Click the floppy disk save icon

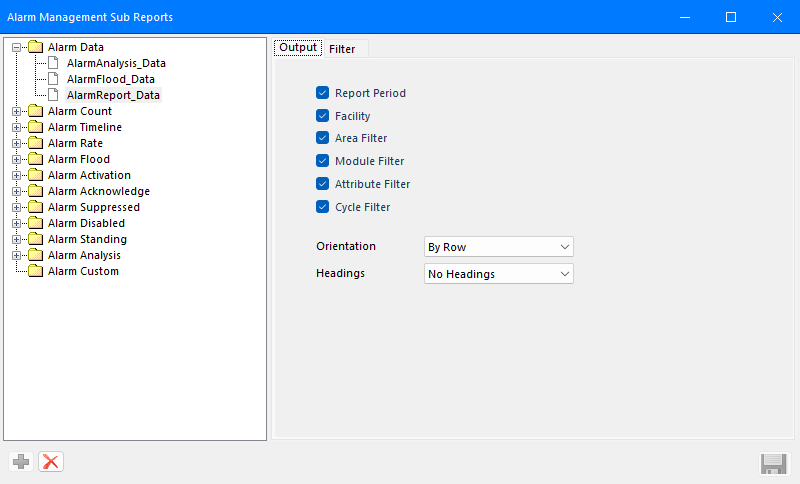click(773, 464)
